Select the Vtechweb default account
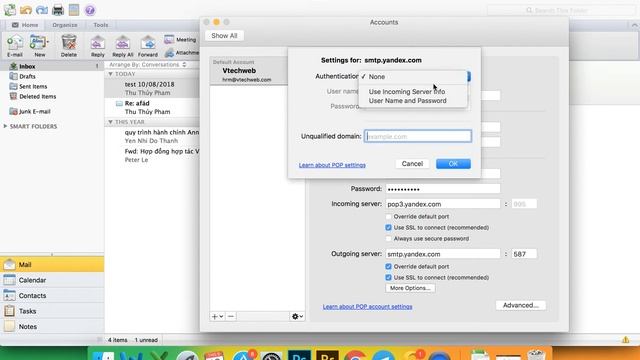 coord(249,71)
